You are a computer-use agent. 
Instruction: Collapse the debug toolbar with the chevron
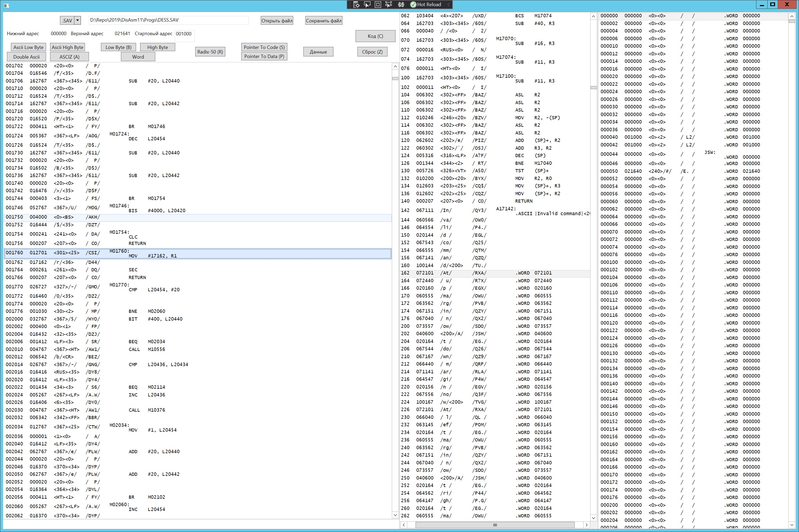tap(449, 5)
